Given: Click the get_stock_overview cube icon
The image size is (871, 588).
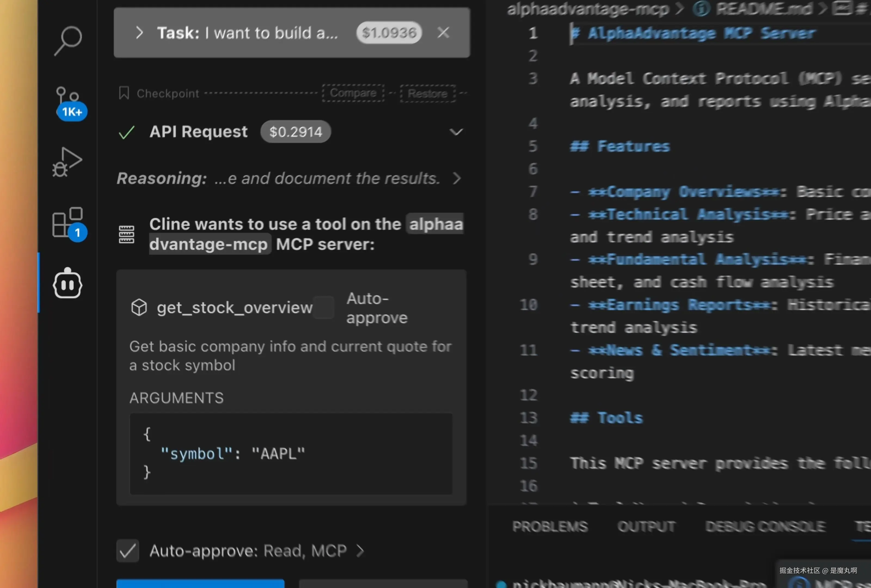Looking at the screenshot, I should tap(139, 307).
